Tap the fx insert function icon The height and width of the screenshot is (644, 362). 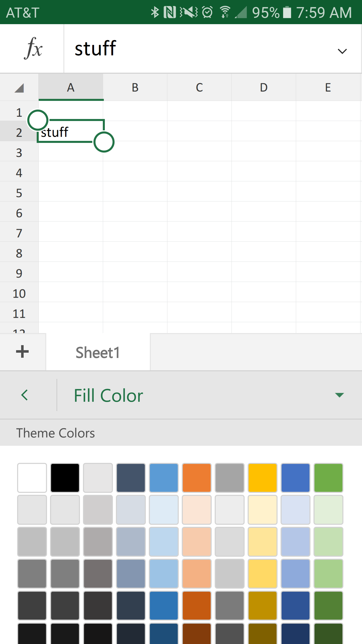point(33,48)
